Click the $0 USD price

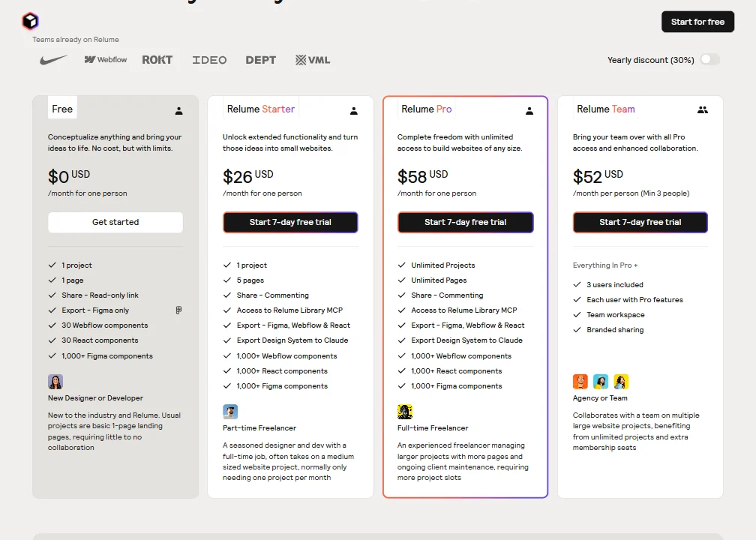coord(69,176)
